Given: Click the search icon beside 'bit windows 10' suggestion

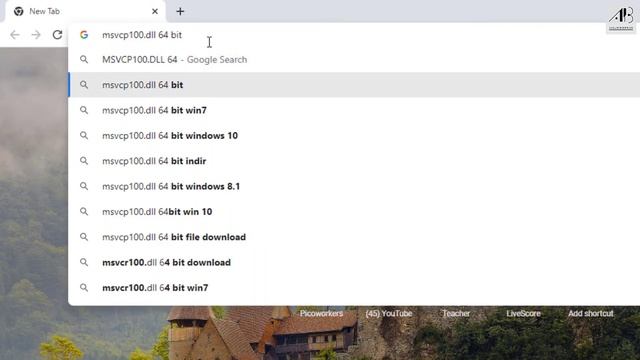Looking at the screenshot, I should [84, 136].
